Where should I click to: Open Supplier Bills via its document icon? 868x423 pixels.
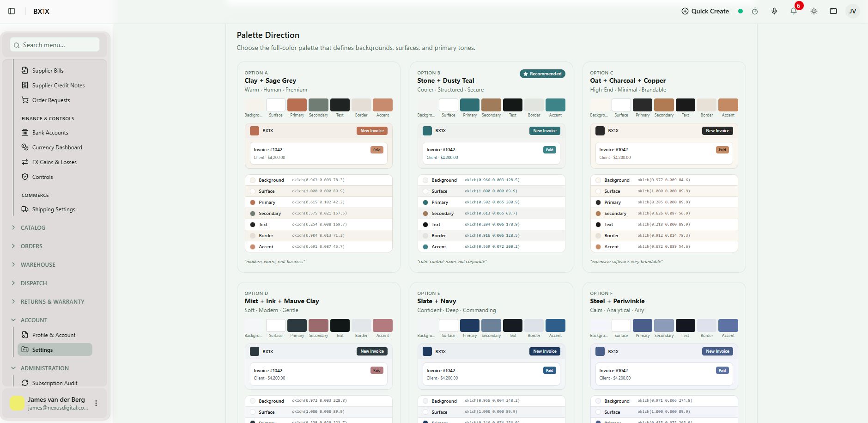(x=25, y=70)
